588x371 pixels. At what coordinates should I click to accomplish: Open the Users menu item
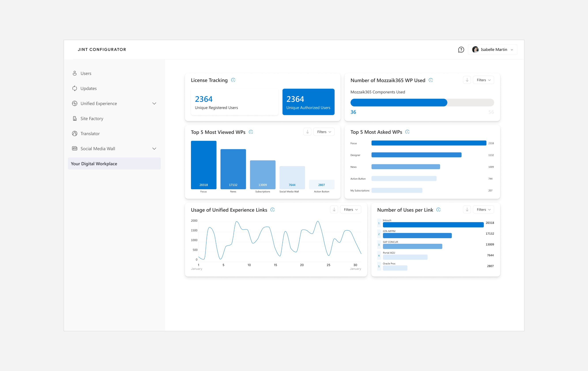click(86, 73)
